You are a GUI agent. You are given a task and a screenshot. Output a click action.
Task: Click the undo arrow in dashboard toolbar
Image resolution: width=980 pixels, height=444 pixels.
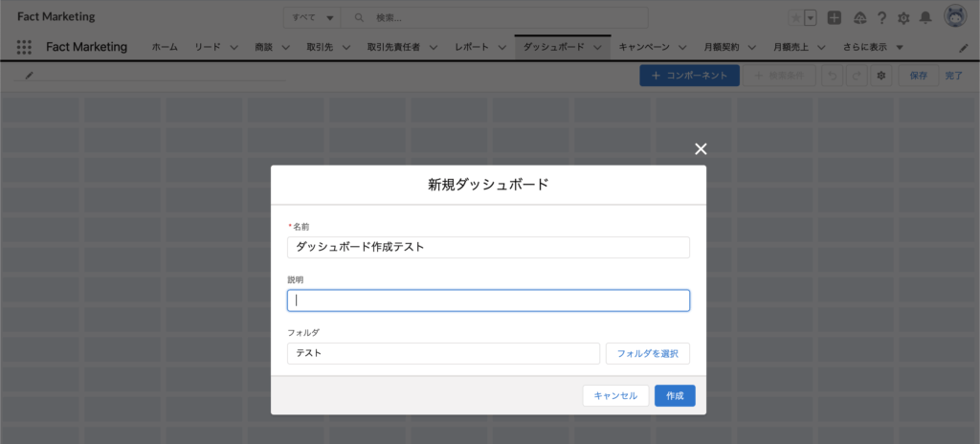click(x=832, y=76)
